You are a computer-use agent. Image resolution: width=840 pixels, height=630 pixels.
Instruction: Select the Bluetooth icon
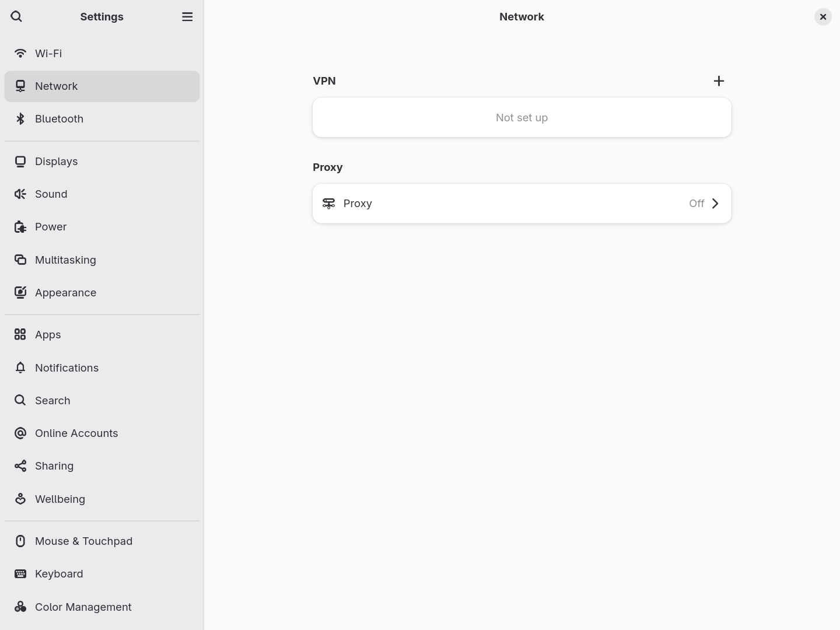click(20, 118)
